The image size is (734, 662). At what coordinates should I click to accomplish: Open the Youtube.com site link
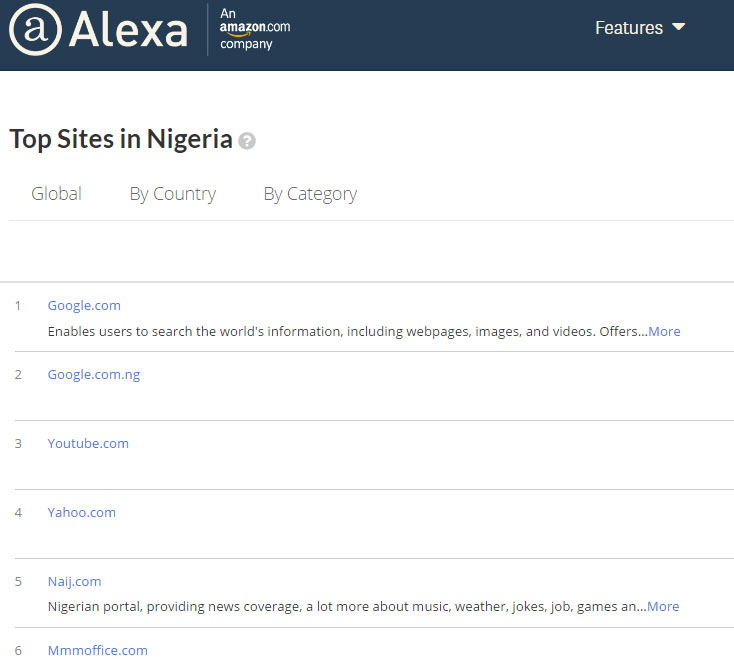pyautogui.click(x=88, y=443)
